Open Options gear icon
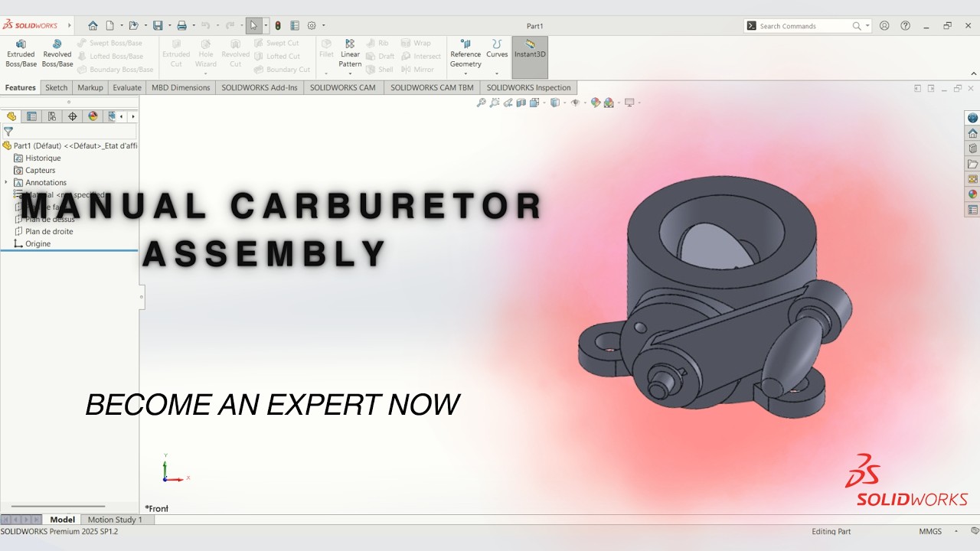Image resolution: width=980 pixels, height=551 pixels. tap(312, 25)
